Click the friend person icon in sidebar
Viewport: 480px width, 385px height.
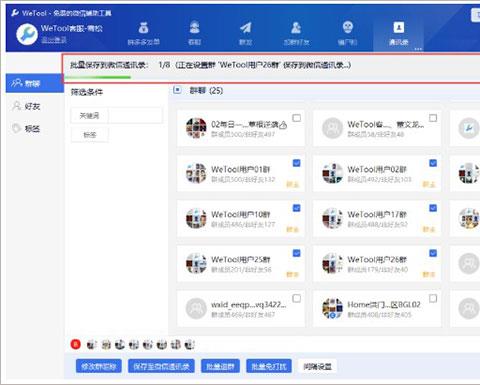(16, 106)
